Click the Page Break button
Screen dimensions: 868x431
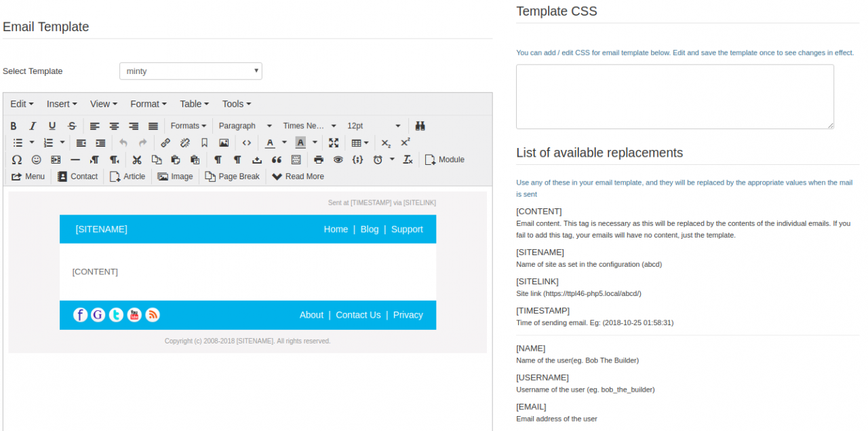[232, 176]
